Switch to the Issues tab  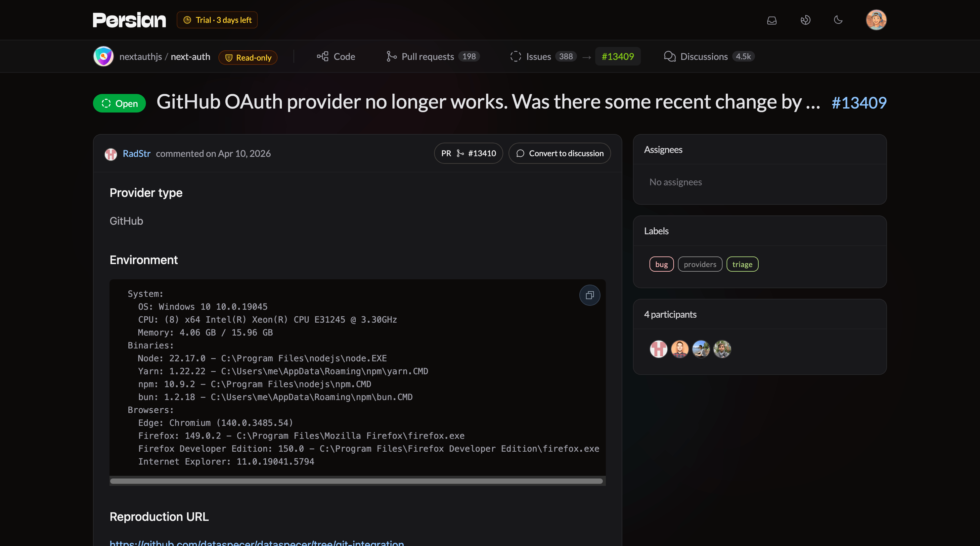coord(543,57)
